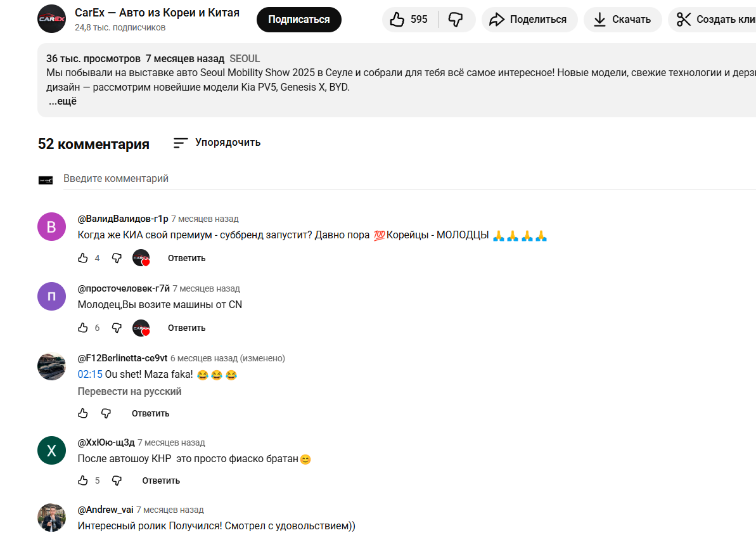Like the video with 595 likes
Image resolution: width=756 pixels, height=535 pixels.
(x=409, y=20)
